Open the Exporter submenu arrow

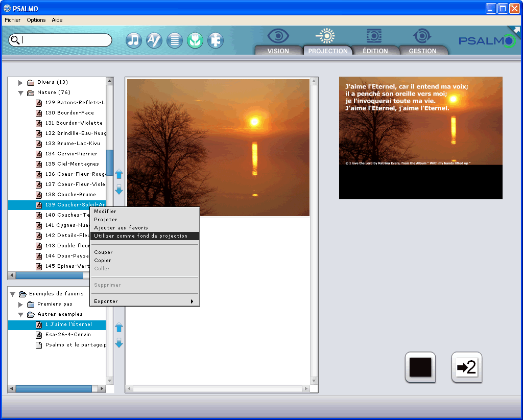coord(192,301)
